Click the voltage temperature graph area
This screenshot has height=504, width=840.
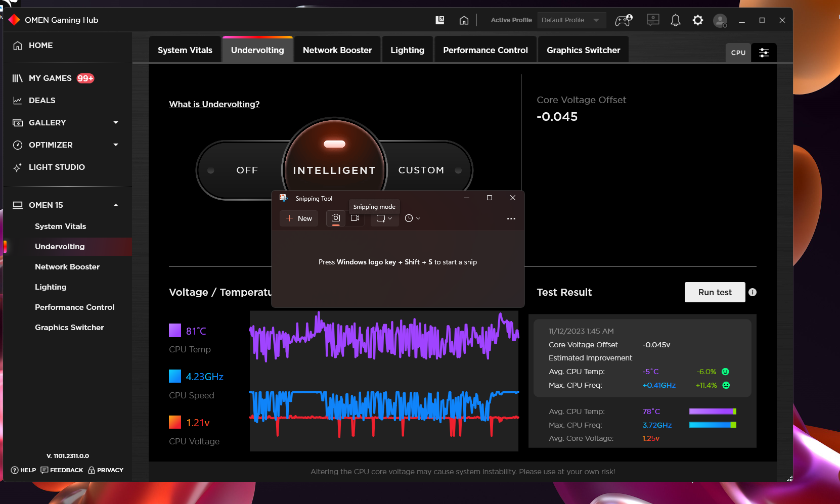click(x=384, y=380)
